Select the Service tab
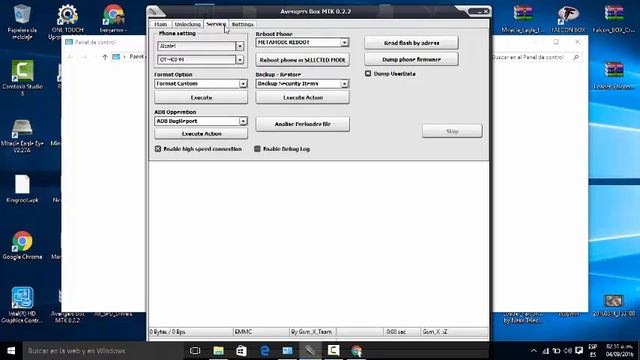640x360 pixels. pyautogui.click(x=216, y=24)
